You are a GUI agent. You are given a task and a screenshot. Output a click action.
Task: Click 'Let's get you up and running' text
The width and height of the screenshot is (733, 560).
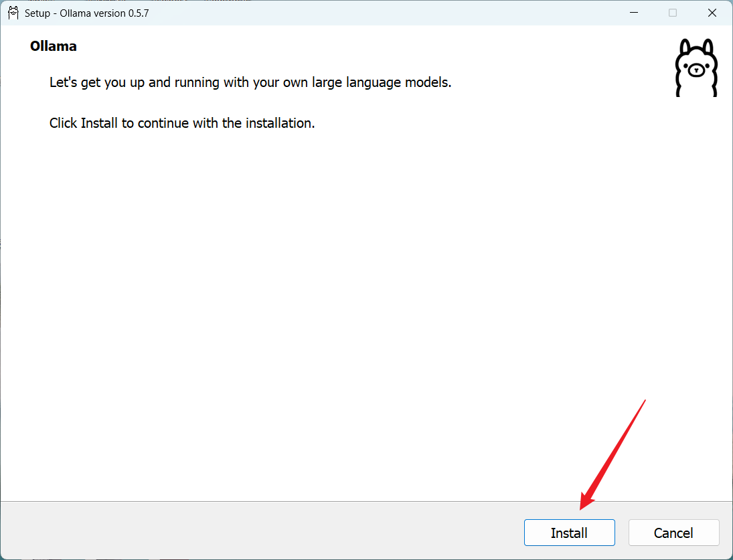pyautogui.click(x=250, y=82)
